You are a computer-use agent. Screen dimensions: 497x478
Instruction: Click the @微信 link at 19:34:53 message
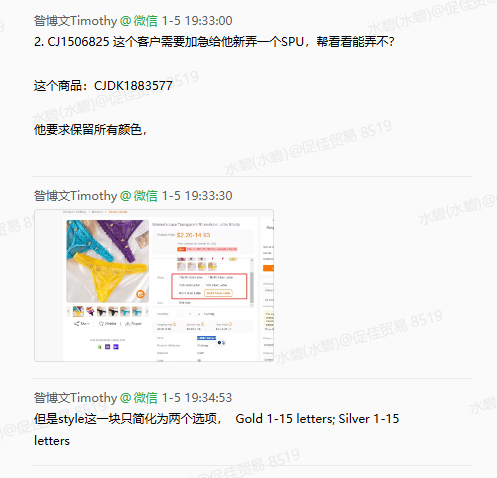coord(139,398)
